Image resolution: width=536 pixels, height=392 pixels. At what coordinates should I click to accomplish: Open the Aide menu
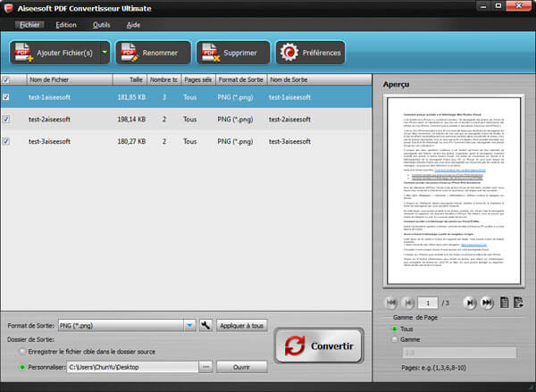(x=133, y=25)
